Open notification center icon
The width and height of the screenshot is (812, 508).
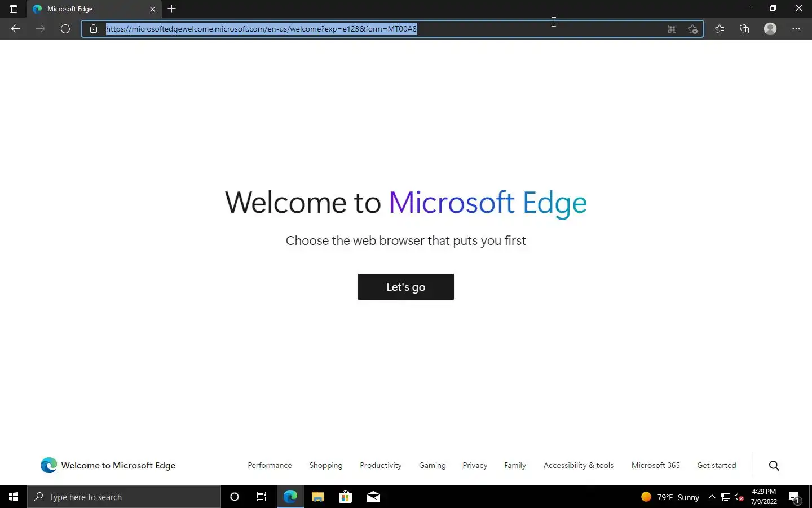[x=795, y=497]
